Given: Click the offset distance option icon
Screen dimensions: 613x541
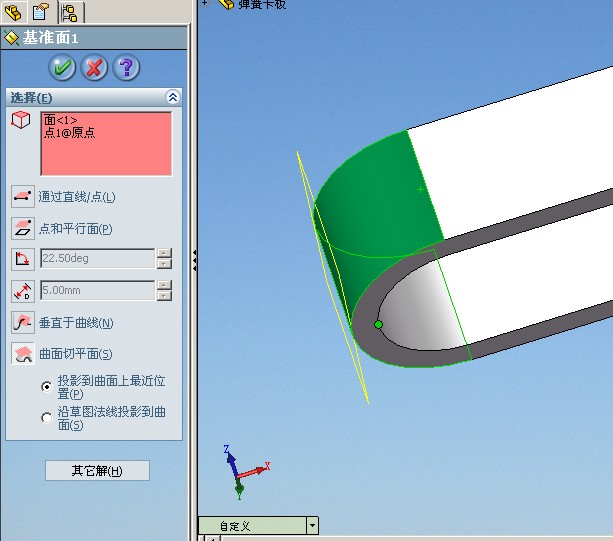Looking at the screenshot, I should coord(23,291).
